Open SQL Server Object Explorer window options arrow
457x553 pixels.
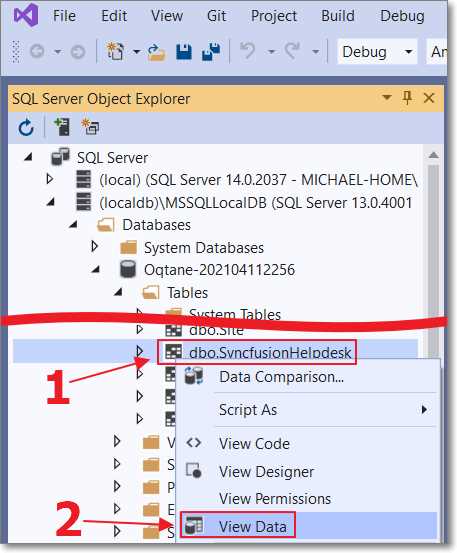tap(387, 97)
